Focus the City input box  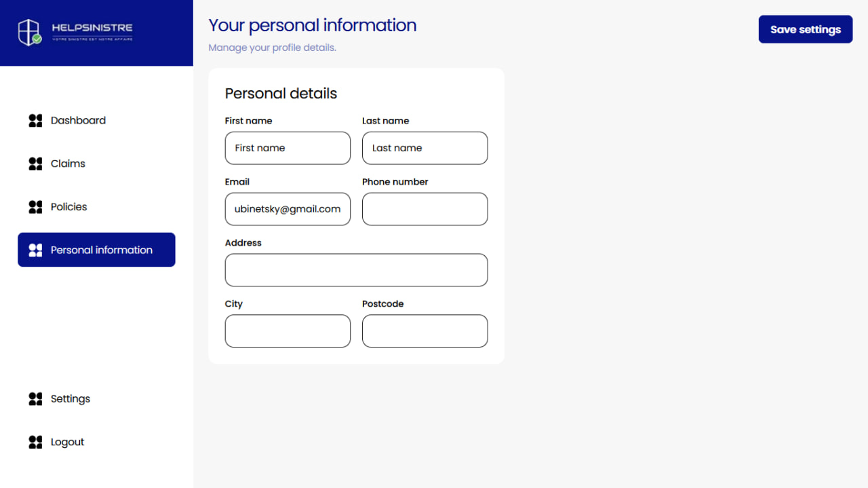[x=288, y=331]
